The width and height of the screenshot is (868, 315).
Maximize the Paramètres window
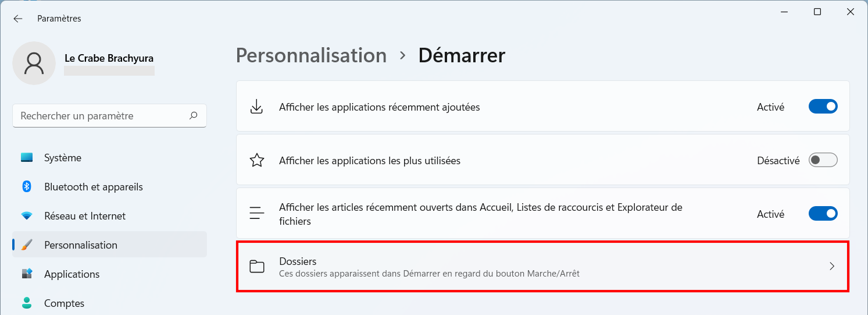(817, 12)
